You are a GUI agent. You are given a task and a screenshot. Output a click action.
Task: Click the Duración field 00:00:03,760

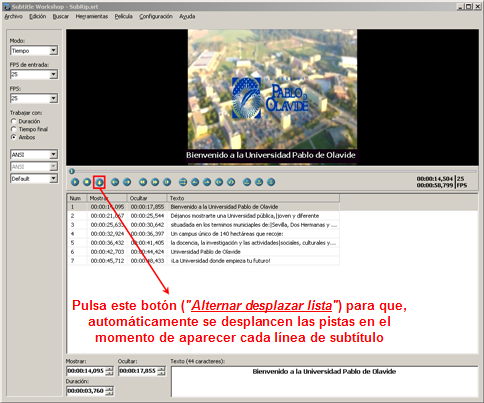[86, 391]
